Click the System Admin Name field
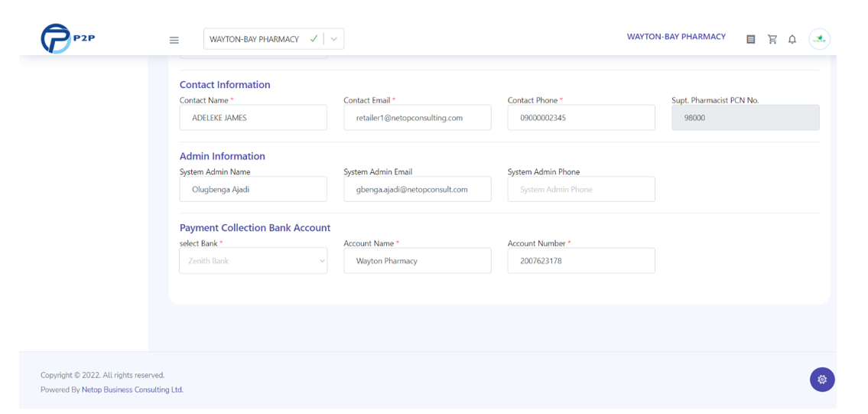Image resolution: width=868 pixels, height=414 pixels. tap(253, 189)
